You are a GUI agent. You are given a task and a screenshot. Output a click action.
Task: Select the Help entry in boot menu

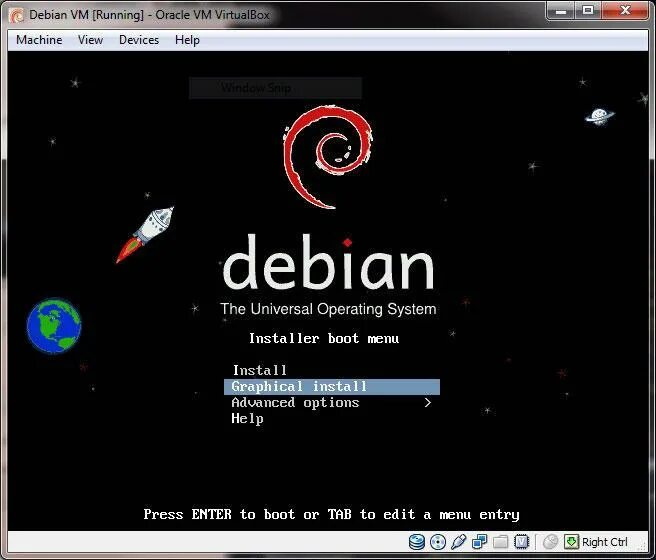247,419
